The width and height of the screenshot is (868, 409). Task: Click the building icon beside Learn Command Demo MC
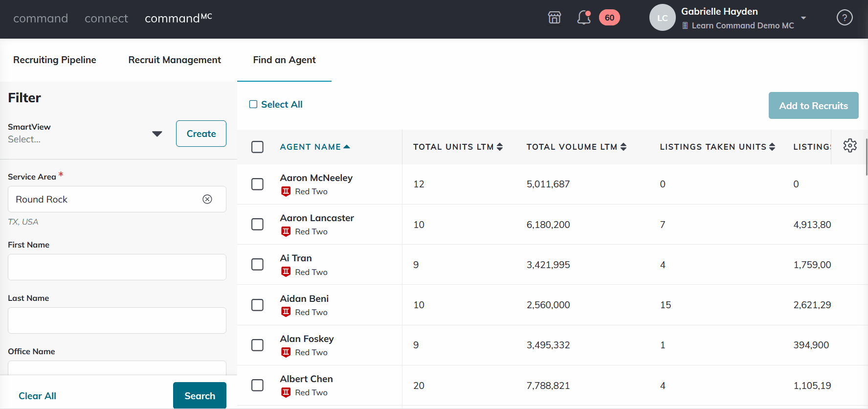[x=685, y=25]
